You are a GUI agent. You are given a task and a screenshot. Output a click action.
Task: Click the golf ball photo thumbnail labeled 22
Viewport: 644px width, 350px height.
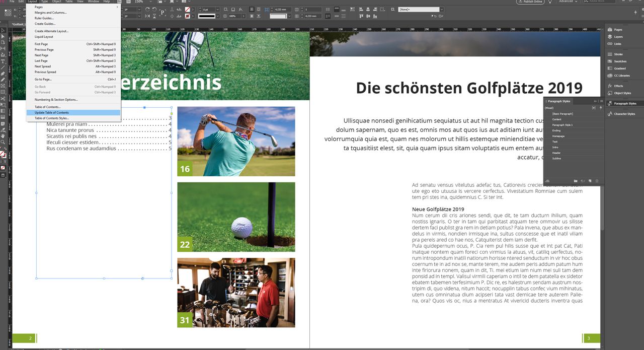tap(236, 217)
